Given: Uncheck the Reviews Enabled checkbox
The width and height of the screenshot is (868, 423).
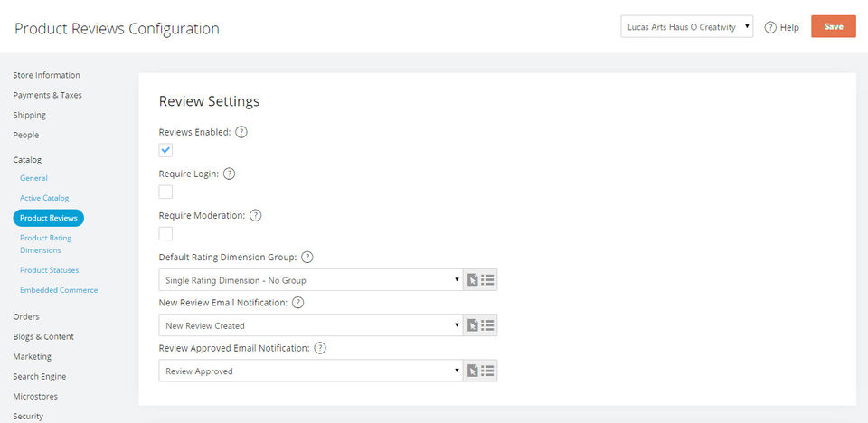Looking at the screenshot, I should click(165, 150).
